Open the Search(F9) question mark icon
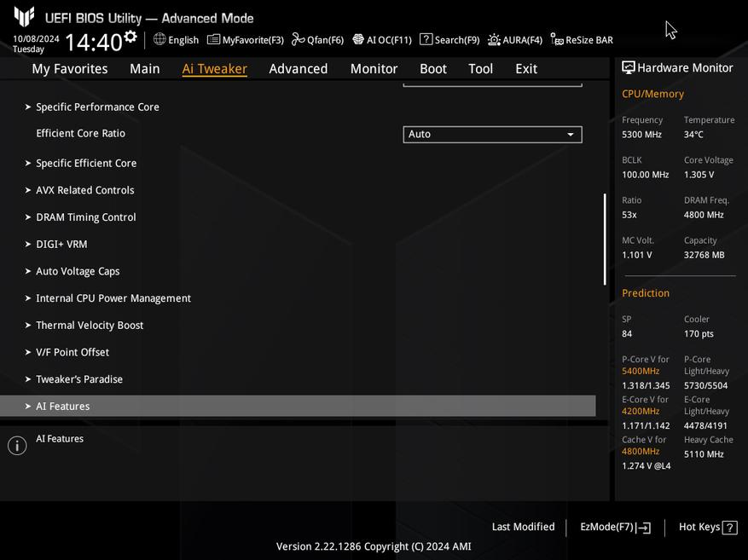The height and width of the screenshot is (560, 748). click(426, 39)
